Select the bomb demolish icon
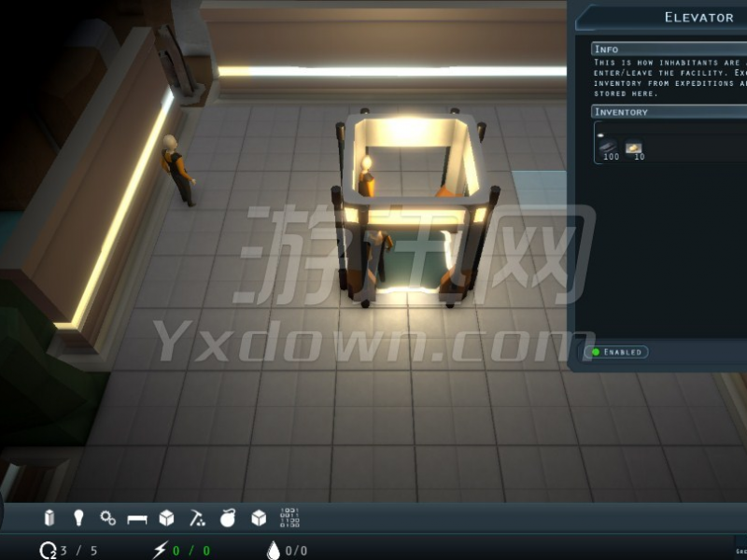This screenshot has height=560, width=747. 228,518
